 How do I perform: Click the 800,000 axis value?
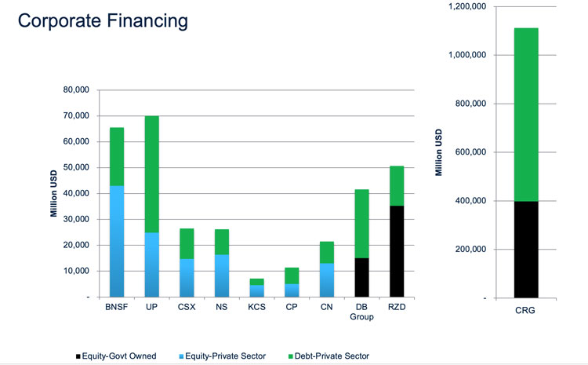pyautogui.click(x=470, y=104)
